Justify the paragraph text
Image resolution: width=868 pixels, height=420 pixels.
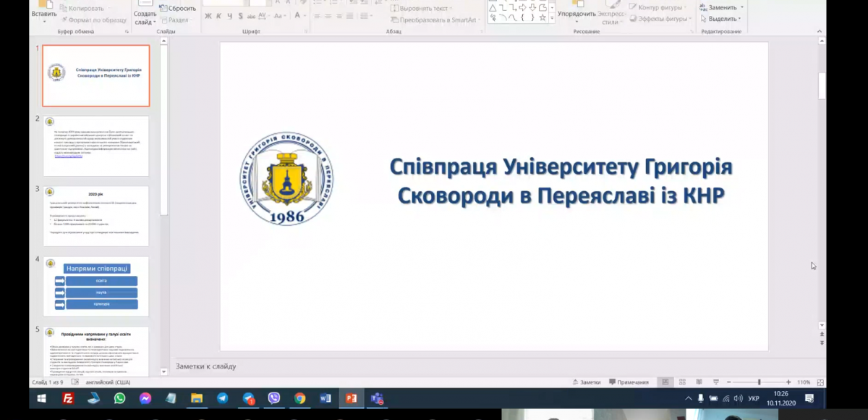tap(349, 16)
